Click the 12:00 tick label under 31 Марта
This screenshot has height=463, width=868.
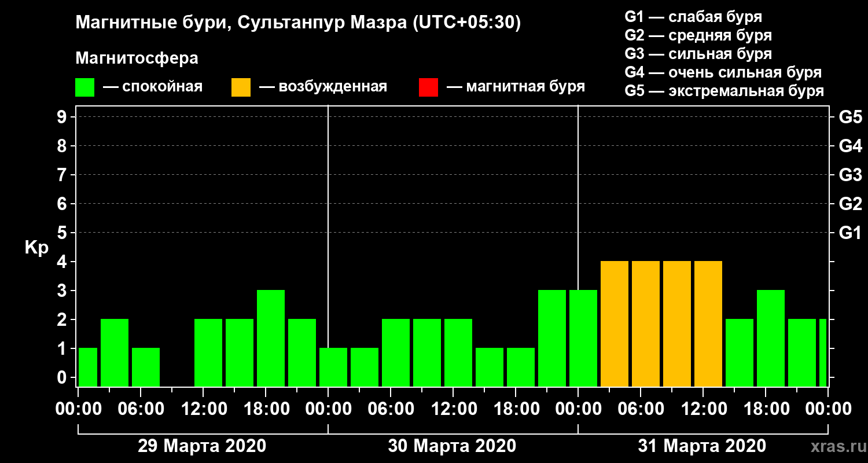pos(703,409)
